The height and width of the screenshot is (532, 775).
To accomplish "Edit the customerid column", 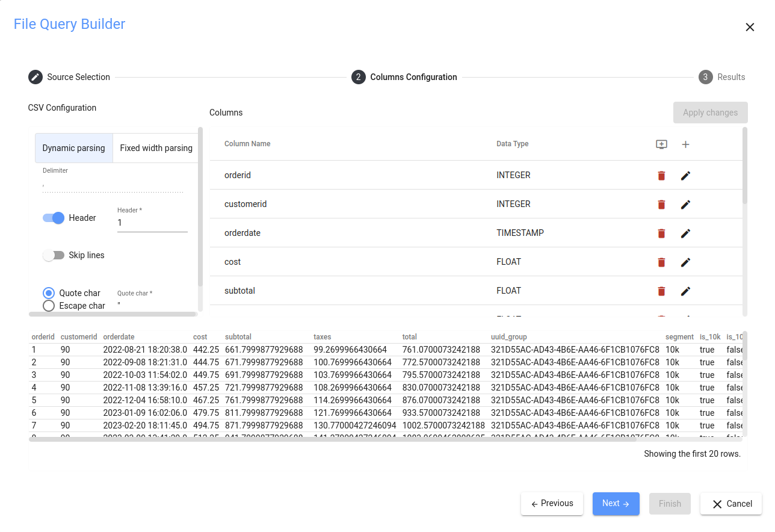I will tap(685, 205).
